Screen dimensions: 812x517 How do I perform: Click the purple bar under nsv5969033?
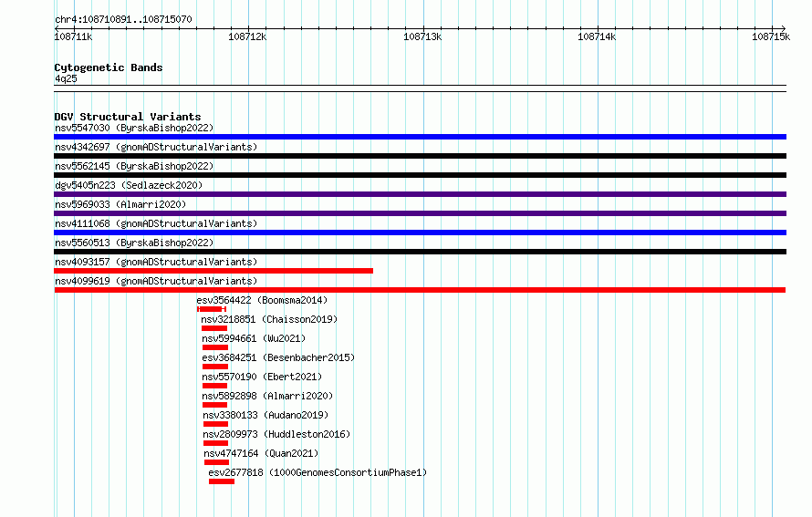pos(420,213)
